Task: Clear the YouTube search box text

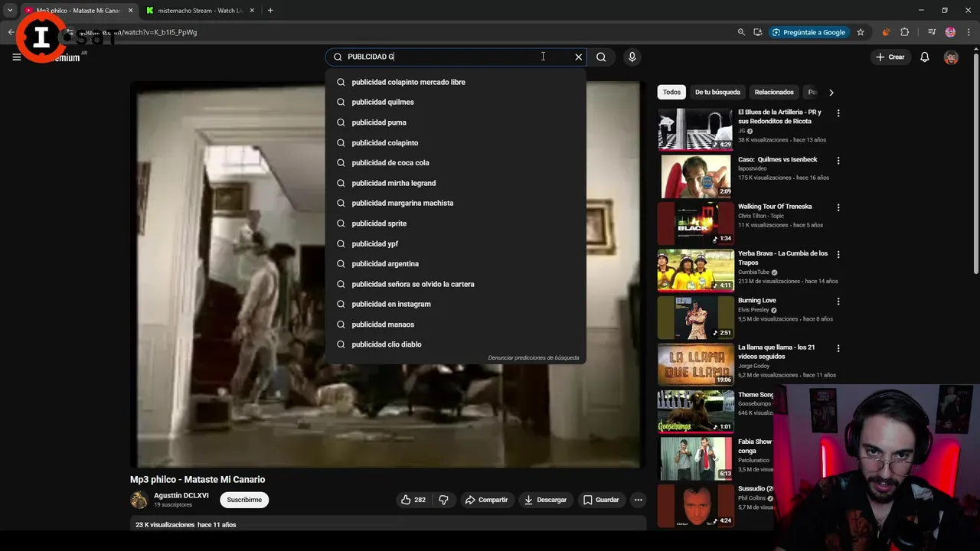Action: pyautogui.click(x=578, y=57)
